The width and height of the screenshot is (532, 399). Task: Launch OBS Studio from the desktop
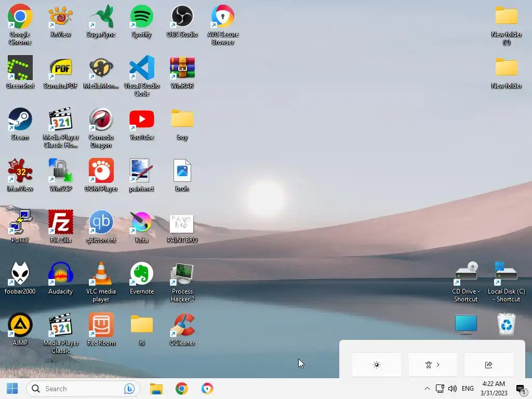point(182,20)
